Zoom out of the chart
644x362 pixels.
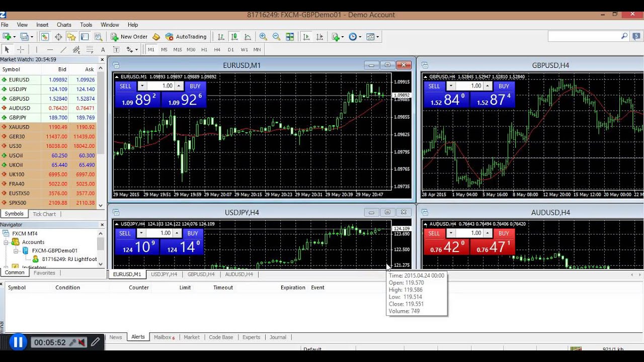(x=276, y=37)
